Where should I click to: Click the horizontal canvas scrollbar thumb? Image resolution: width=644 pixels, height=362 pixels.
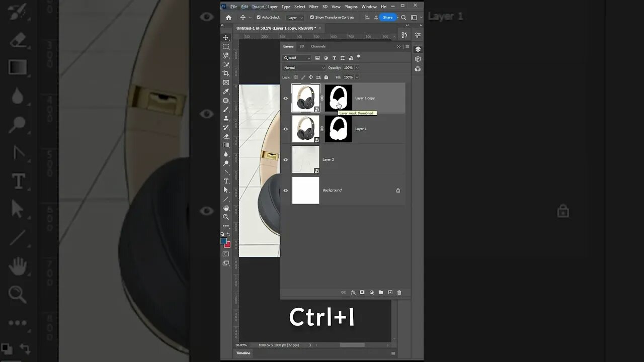[x=352, y=345]
